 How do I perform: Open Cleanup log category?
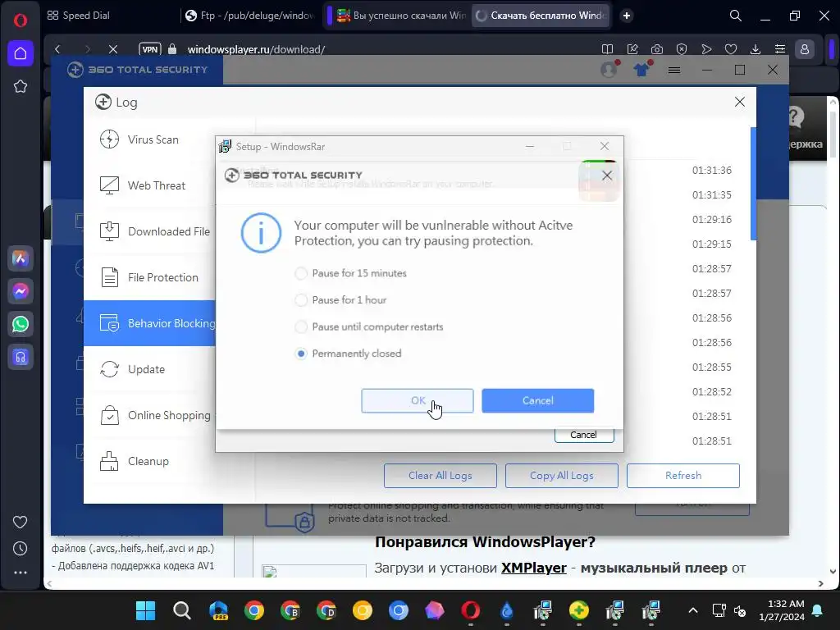pos(150,461)
